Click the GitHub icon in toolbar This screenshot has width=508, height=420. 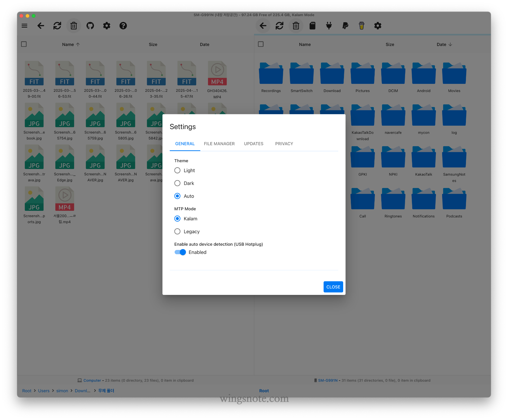click(x=90, y=26)
